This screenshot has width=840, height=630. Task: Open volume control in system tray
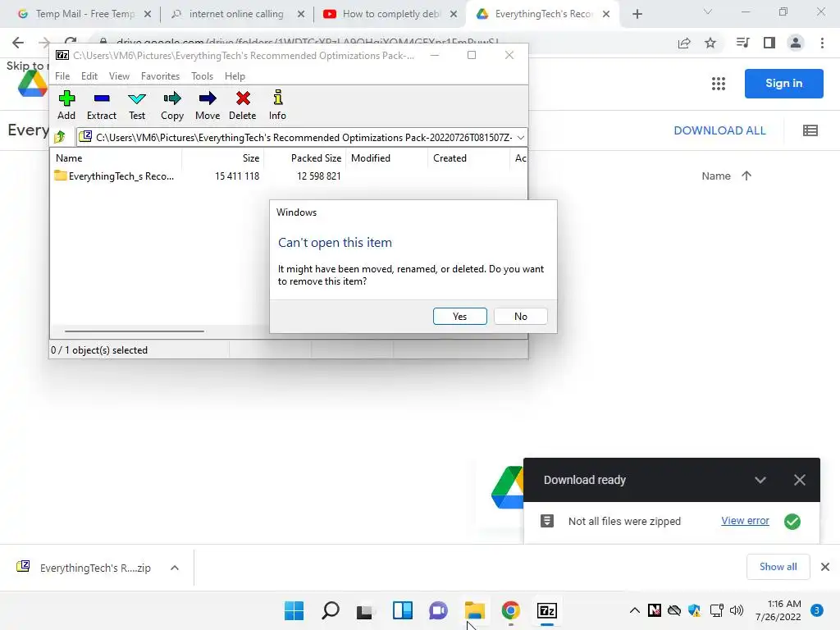[x=737, y=610]
